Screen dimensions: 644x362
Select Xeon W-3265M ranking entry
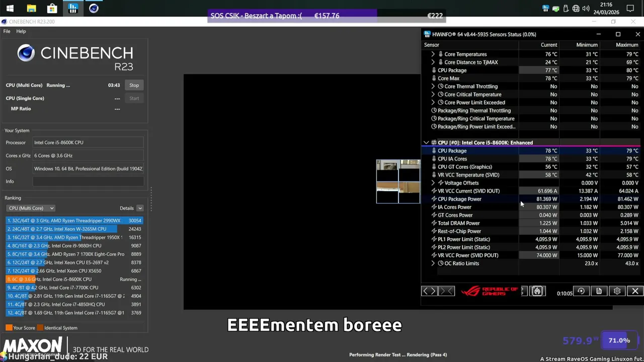pos(74,229)
